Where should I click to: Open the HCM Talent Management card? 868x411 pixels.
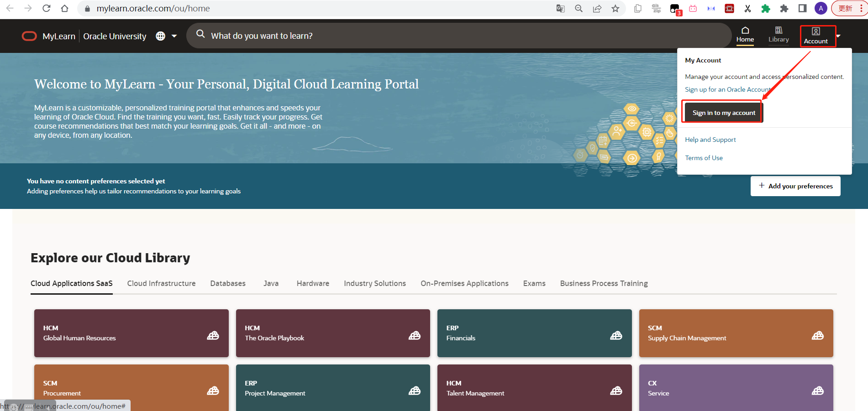click(535, 388)
